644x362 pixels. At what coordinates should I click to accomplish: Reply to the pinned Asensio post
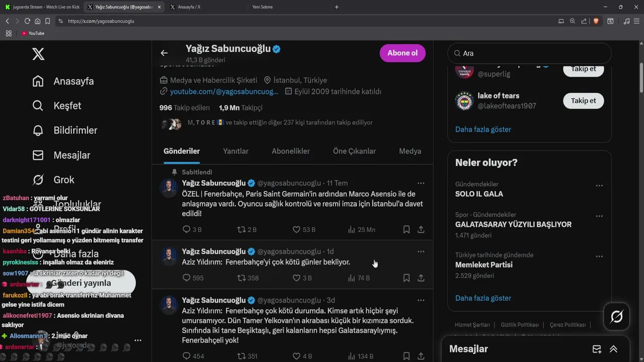coord(192,229)
